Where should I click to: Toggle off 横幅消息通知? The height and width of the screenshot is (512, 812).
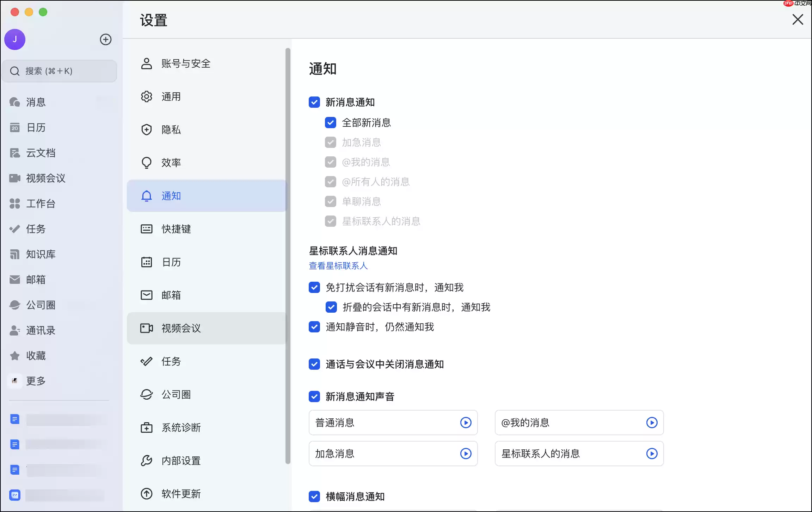[314, 497]
